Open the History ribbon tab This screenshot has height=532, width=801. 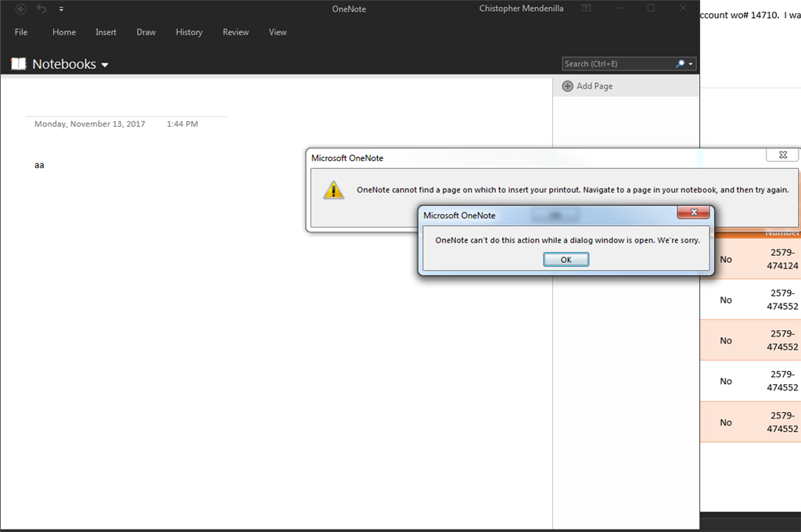point(189,32)
